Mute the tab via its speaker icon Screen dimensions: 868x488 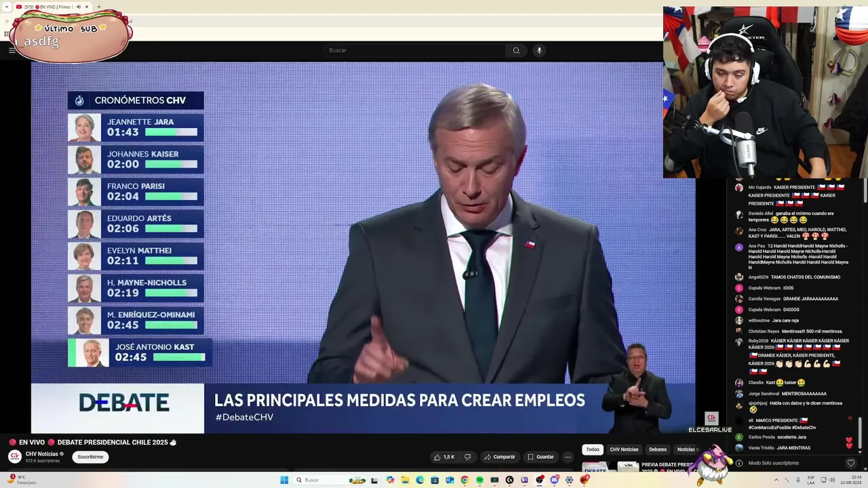(79, 7)
